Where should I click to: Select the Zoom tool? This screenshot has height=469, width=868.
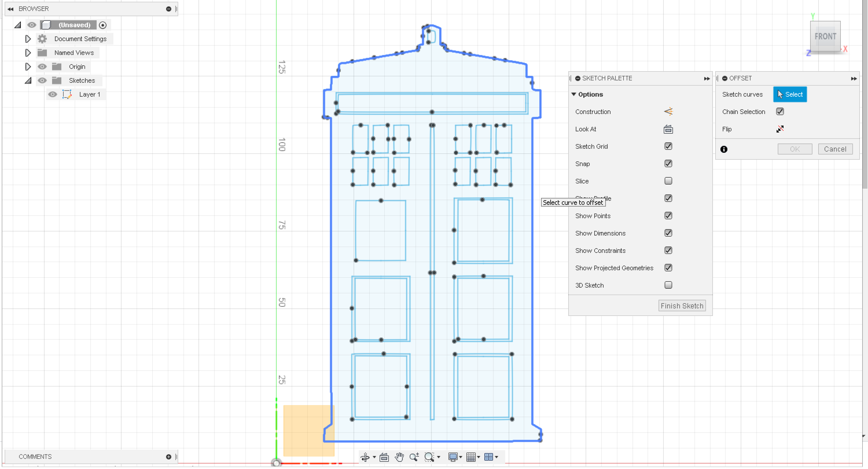coord(414,457)
